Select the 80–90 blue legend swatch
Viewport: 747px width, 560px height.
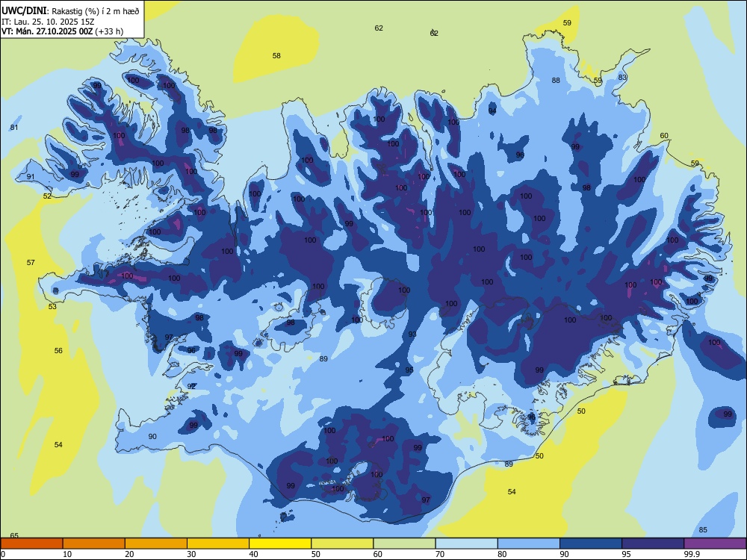(x=529, y=544)
